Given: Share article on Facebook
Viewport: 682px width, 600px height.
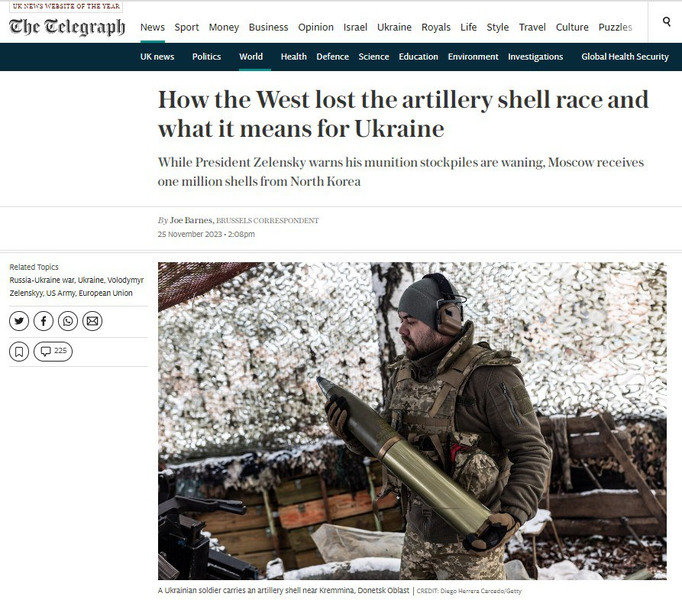Looking at the screenshot, I should [x=43, y=321].
